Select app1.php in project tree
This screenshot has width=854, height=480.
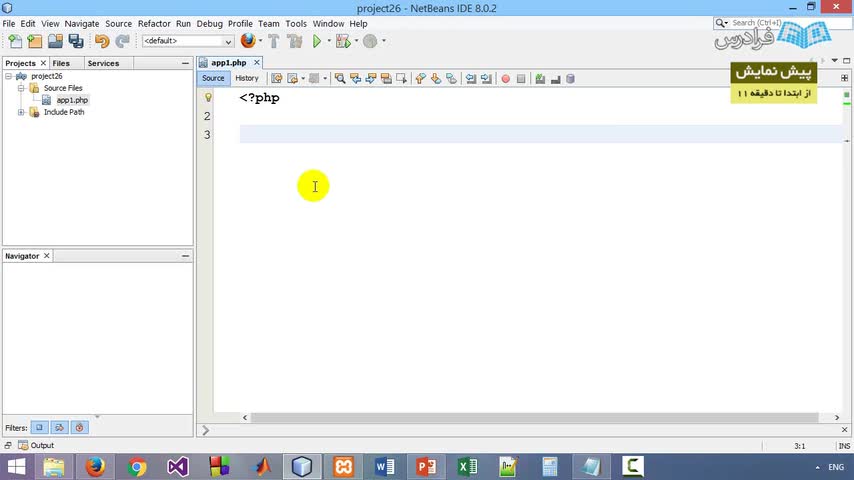tap(72, 100)
